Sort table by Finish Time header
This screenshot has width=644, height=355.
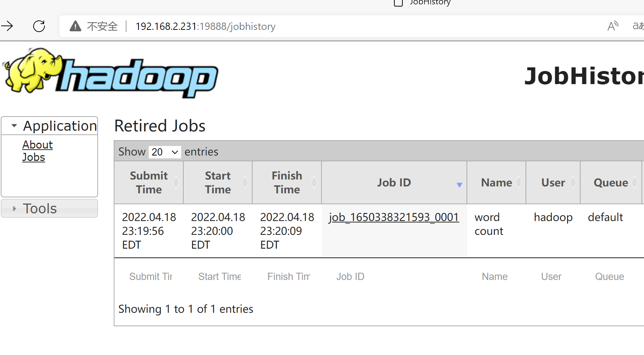click(x=287, y=182)
